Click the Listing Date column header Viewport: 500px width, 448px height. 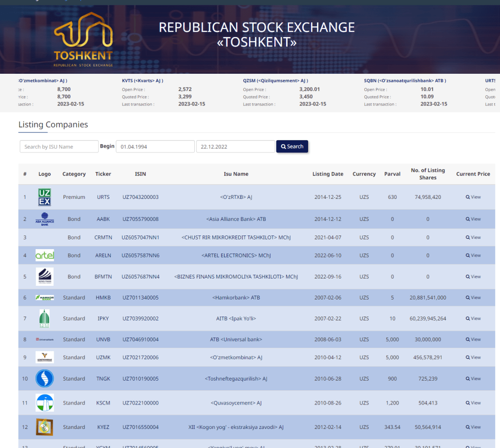(x=328, y=174)
